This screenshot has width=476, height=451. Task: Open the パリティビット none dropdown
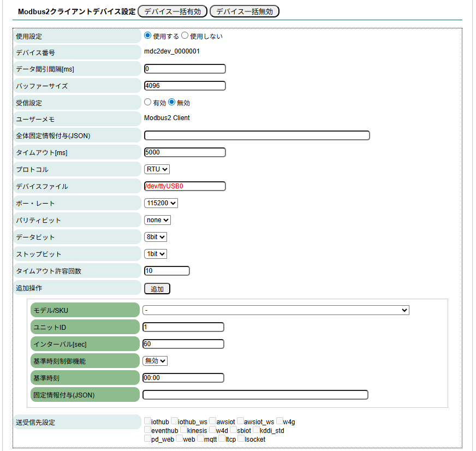158,220
